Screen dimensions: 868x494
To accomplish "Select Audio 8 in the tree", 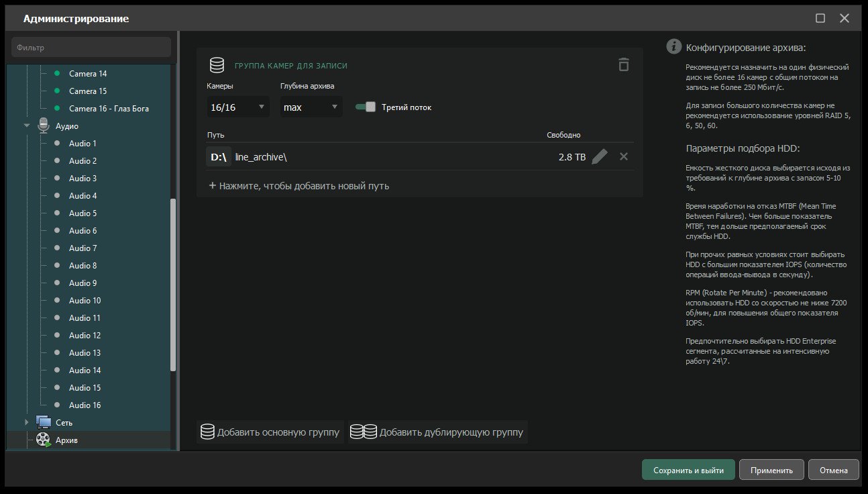I will click(83, 265).
